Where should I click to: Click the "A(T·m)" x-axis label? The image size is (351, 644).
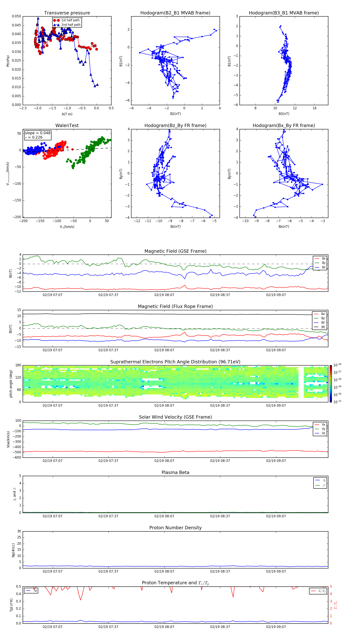click(x=67, y=114)
